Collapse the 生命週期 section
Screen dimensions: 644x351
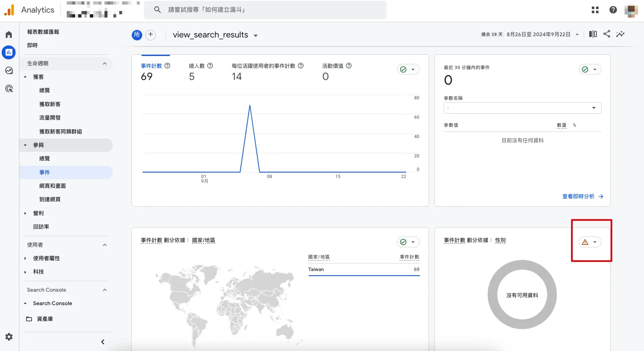105,64
